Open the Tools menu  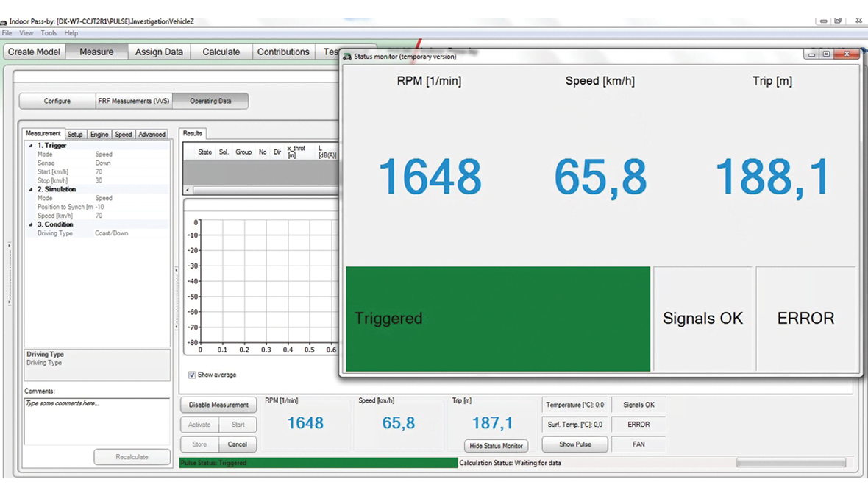click(x=49, y=32)
